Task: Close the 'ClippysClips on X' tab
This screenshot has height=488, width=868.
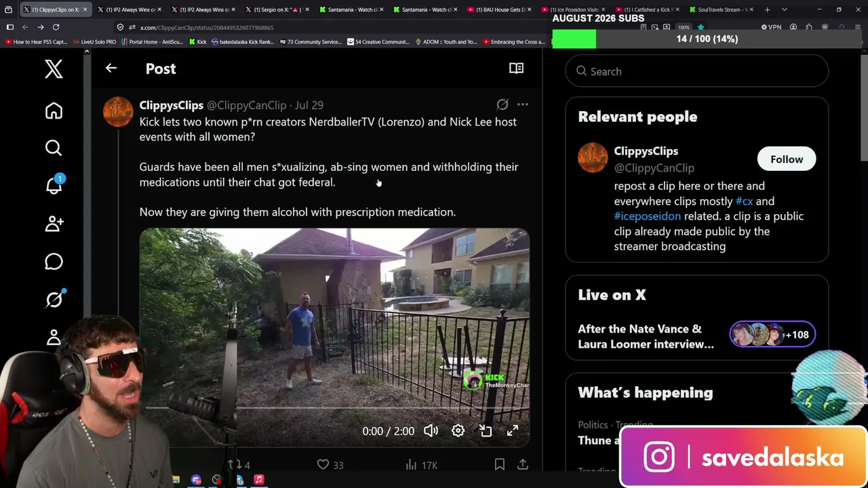Action: [85, 9]
